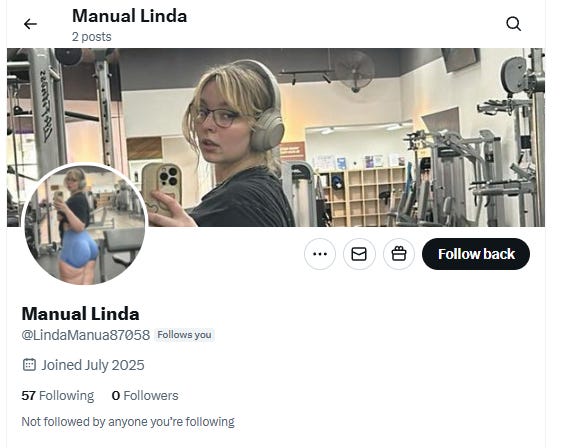Click the Joined July 2025 text
562x448 pixels.
pyautogui.click(x=93, y=365)
